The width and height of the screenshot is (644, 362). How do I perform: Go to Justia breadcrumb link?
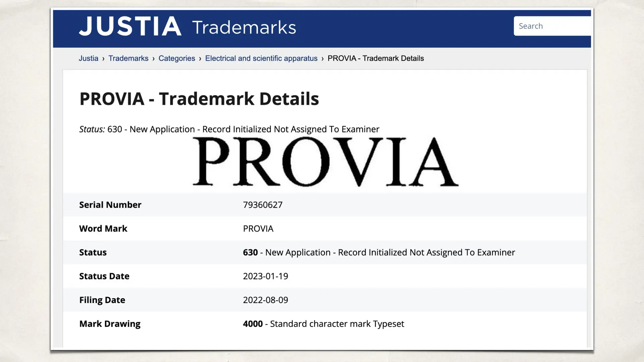pyautogui.click(x=89, y=58)
